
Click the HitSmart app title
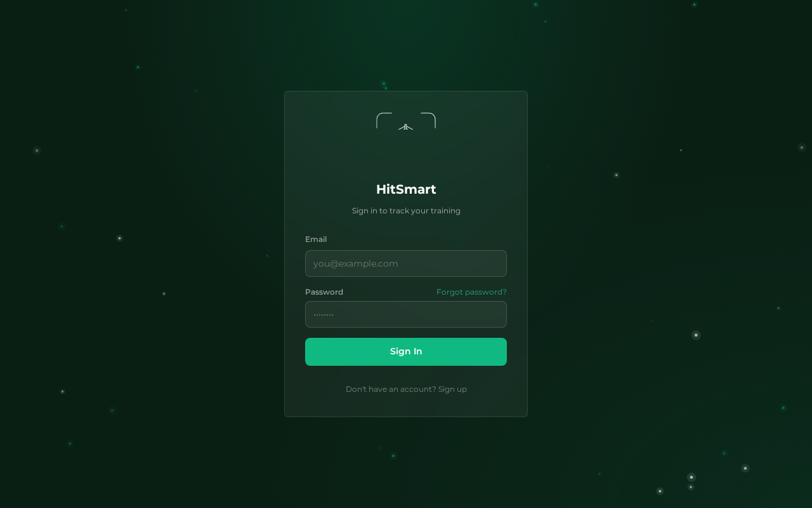(x=406, y=189)
